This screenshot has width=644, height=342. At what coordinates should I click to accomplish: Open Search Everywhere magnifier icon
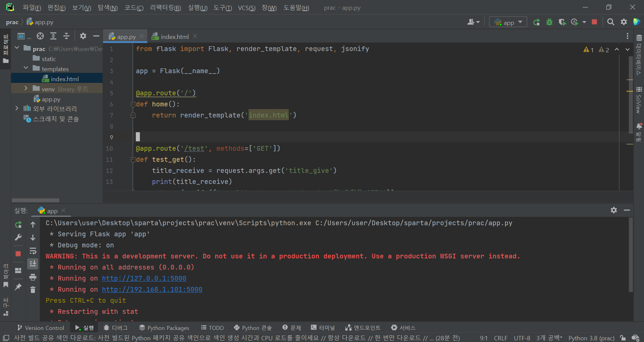611,22
